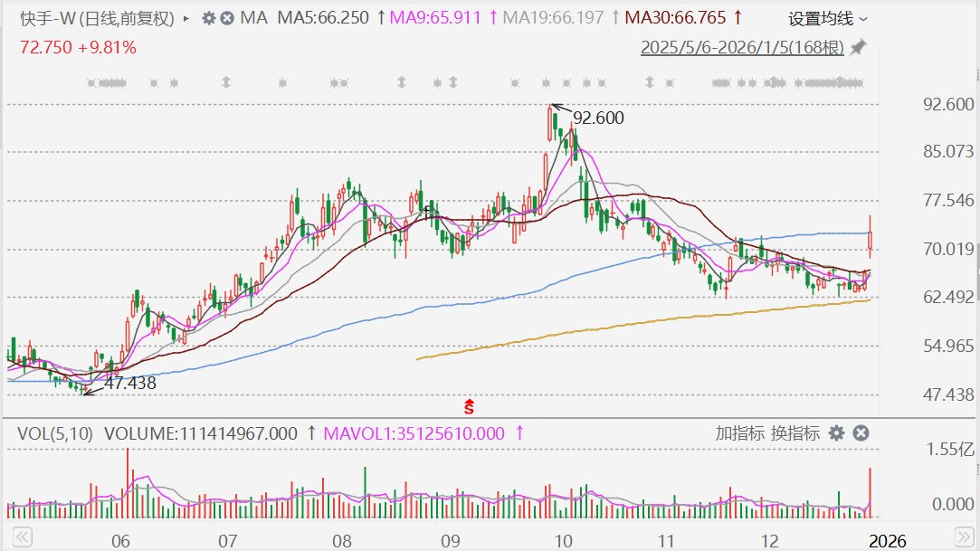
Task: Click the 92.600 high price annotation
Action: 598,118
